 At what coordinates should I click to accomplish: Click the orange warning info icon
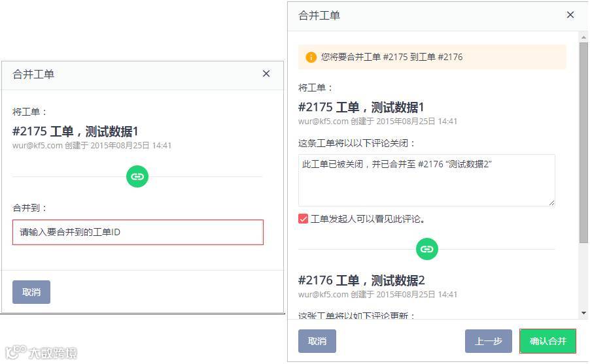[311, 57]
